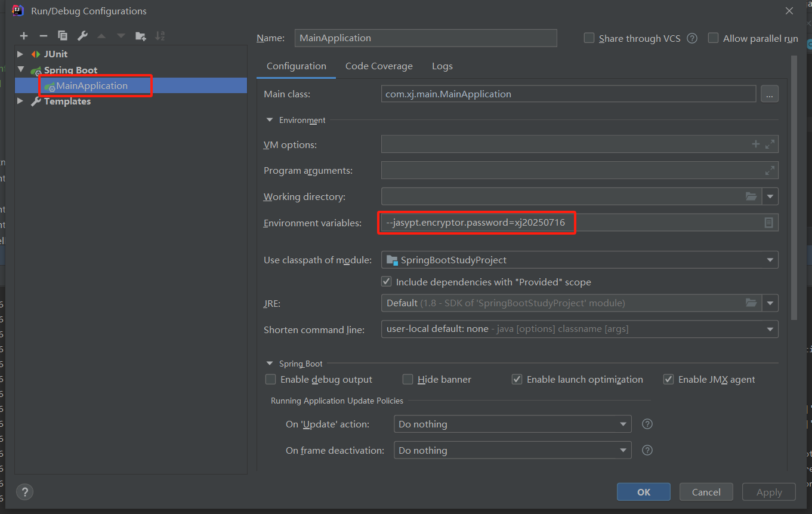Click the Cancel button
The image size is (812, 514).
coord(706,492)
